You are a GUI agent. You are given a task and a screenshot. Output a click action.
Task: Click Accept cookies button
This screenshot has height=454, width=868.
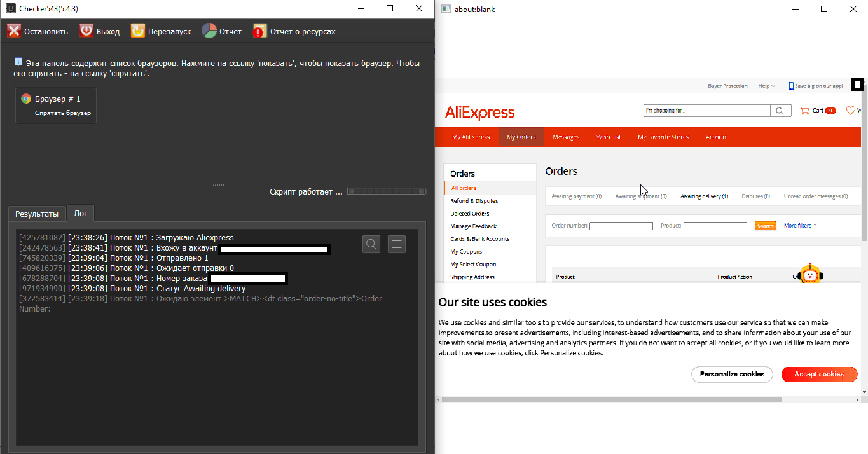point(819,374)
